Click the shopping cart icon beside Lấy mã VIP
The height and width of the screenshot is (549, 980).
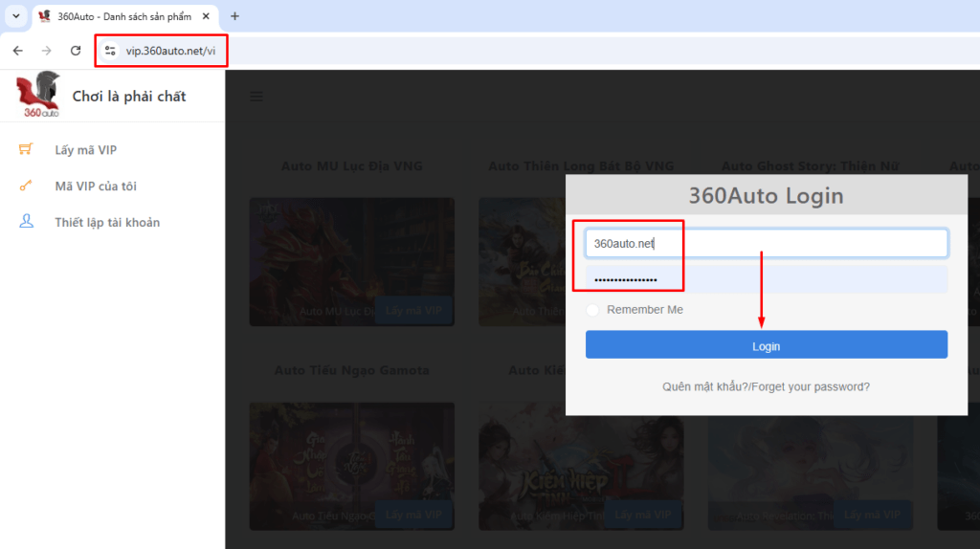(x=26, y=149)
